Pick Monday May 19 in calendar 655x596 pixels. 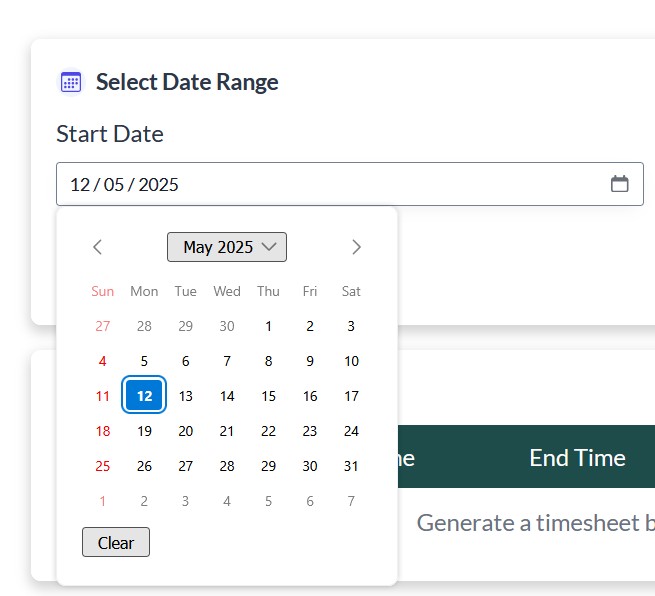144,431
